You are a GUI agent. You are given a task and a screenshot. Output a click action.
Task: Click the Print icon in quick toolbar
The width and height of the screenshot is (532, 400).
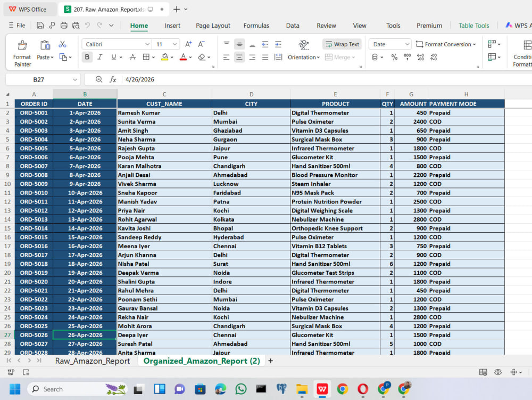(x=64, y=25)
